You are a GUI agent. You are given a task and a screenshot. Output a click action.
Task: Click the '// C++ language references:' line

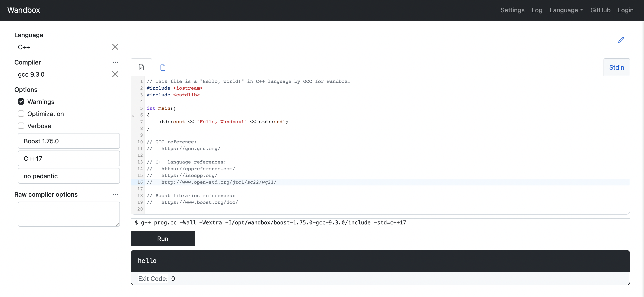[186, 162]
